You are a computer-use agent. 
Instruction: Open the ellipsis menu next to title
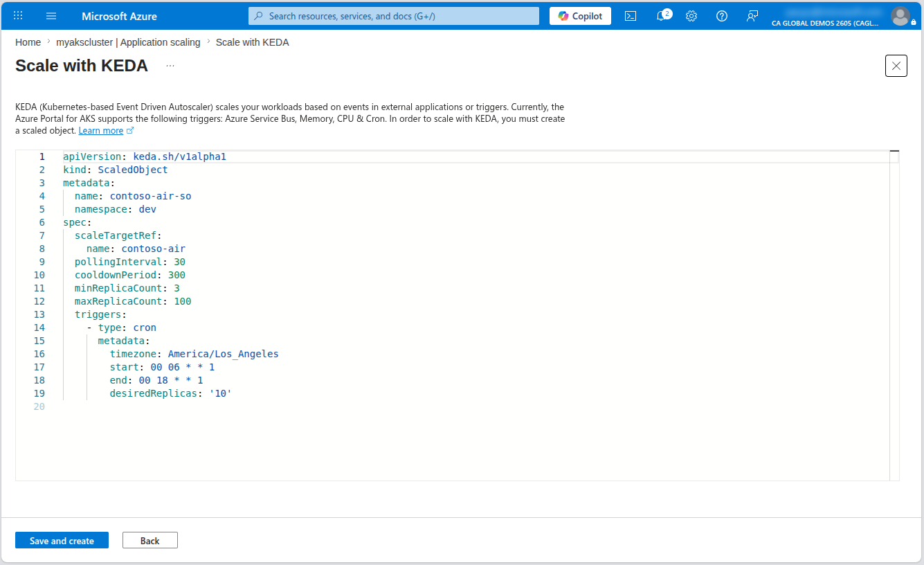coord(170,66)
